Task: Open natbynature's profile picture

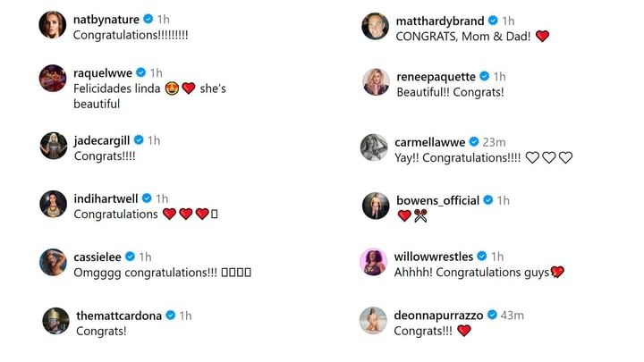Action: tap(53, 25)
